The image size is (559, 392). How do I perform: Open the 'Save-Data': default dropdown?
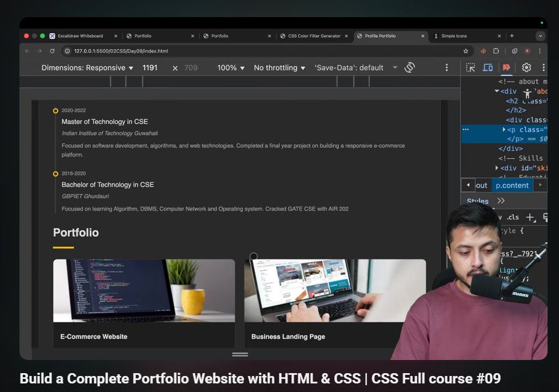click(356, 67)
